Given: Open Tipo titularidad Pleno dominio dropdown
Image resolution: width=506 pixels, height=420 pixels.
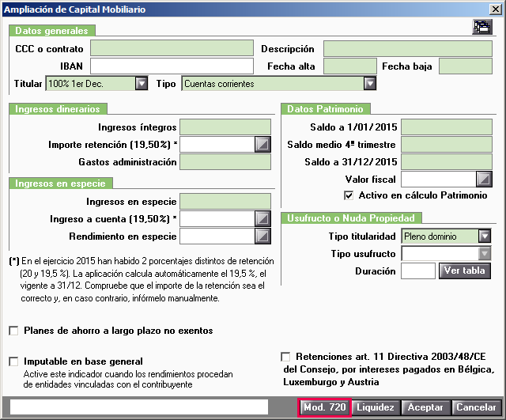Looking at the screenshot, I should coord(484,236).
